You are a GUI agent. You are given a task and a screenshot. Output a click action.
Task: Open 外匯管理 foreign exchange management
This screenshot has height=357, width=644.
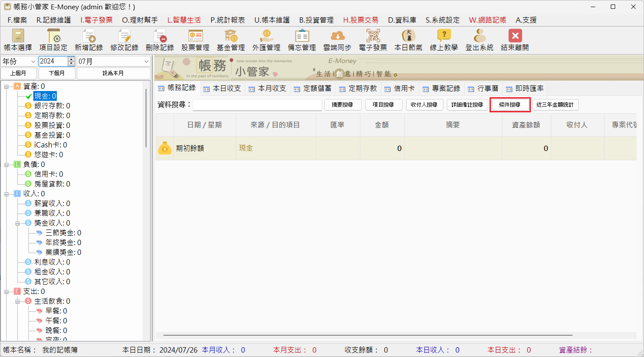tap(266, 40)
